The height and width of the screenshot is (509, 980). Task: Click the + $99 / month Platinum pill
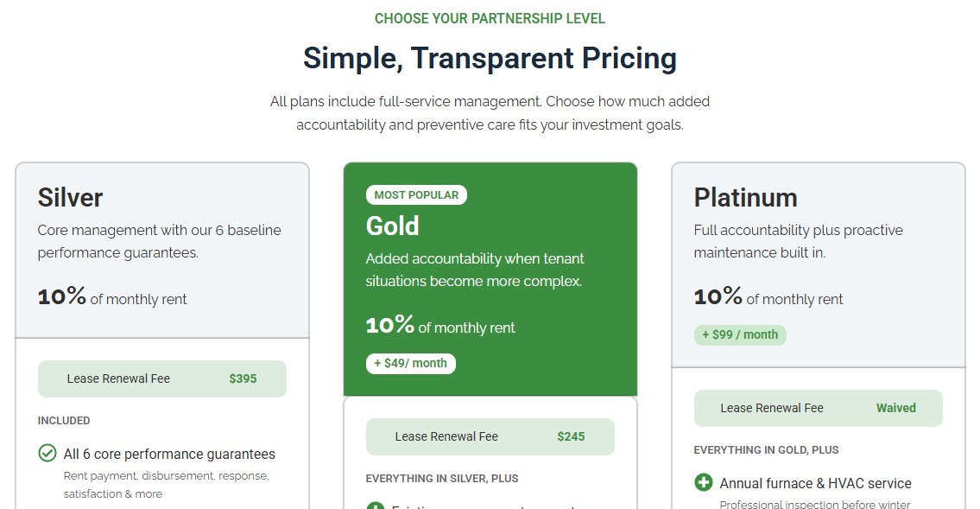pos(740,334)
